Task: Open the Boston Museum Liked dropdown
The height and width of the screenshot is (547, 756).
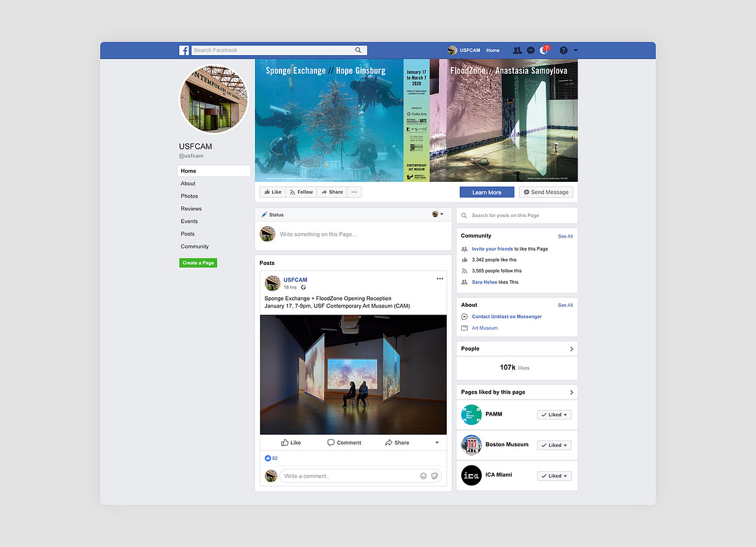Action: pos(554,445)
